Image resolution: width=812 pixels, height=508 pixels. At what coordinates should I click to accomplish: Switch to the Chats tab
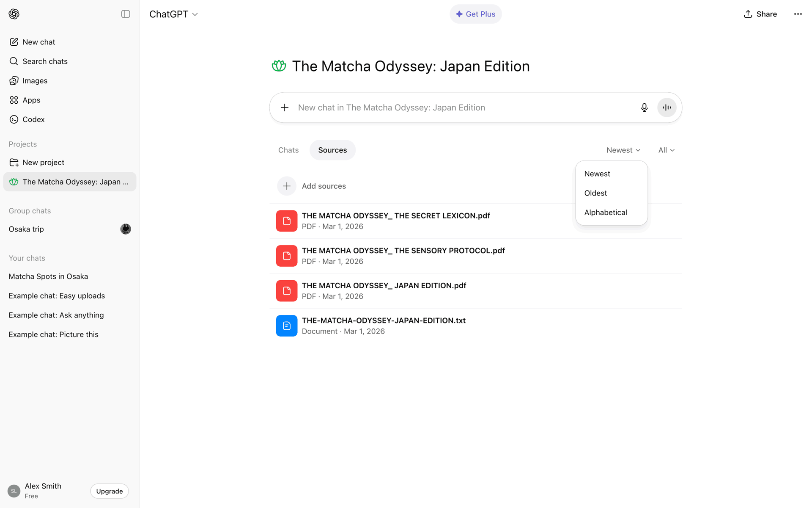click(288, 150)
